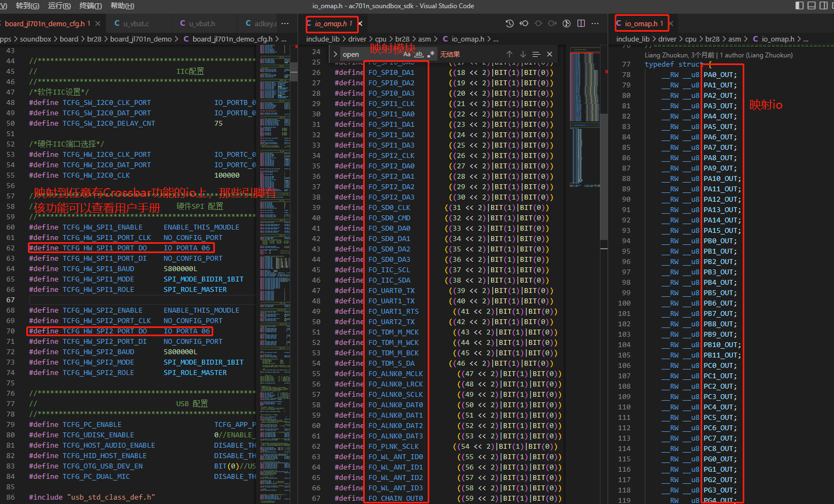This screenshot has width=834, height=504.
Task: Go to previous match in find widget
Action: tap(509, 54)
